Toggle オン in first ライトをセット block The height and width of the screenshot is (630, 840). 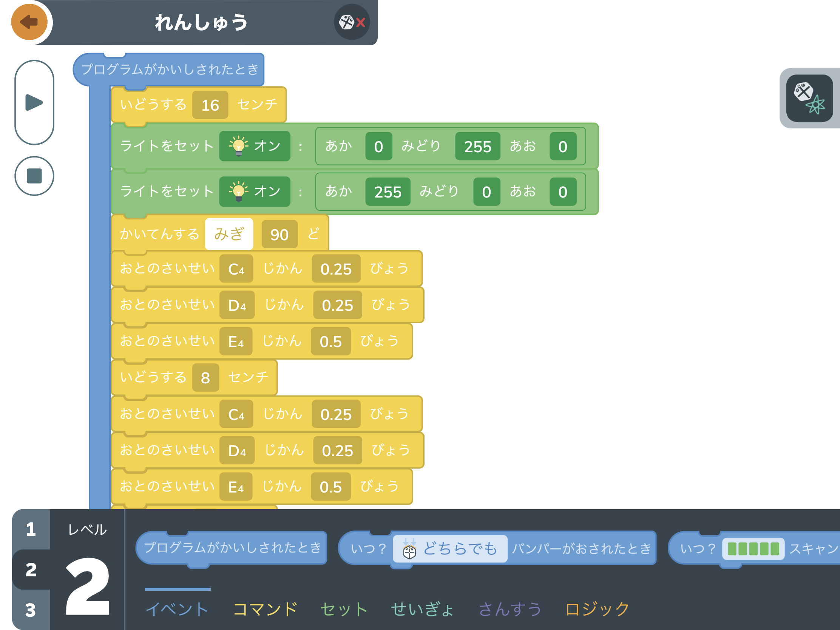[267, 146]
